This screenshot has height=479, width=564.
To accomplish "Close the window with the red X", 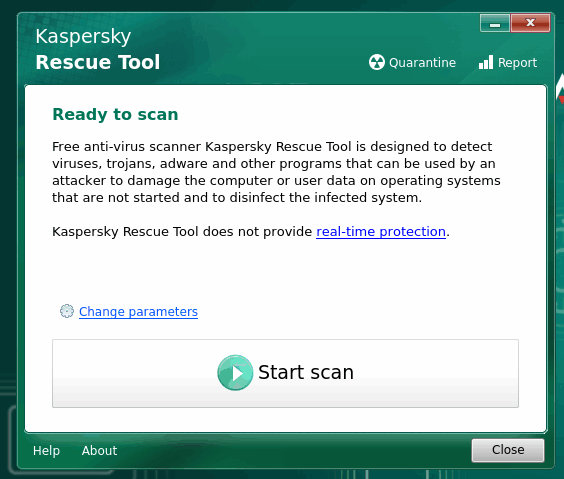I will 530,23.
